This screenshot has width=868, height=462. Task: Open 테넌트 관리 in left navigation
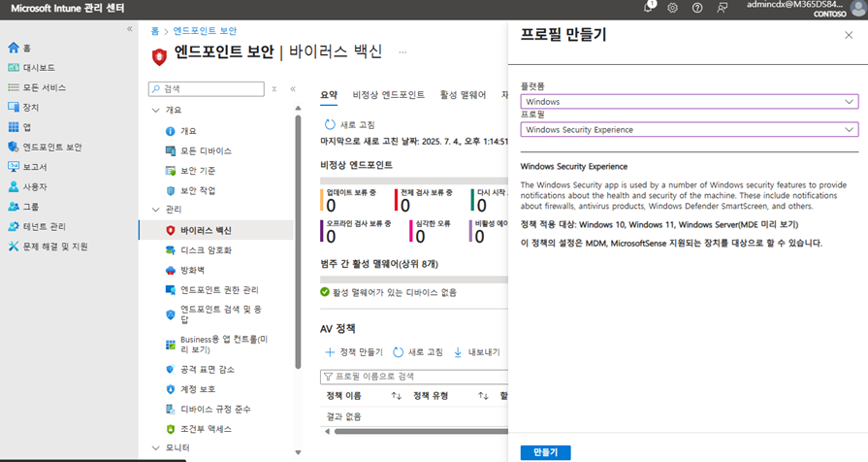[x=37, y=226]
